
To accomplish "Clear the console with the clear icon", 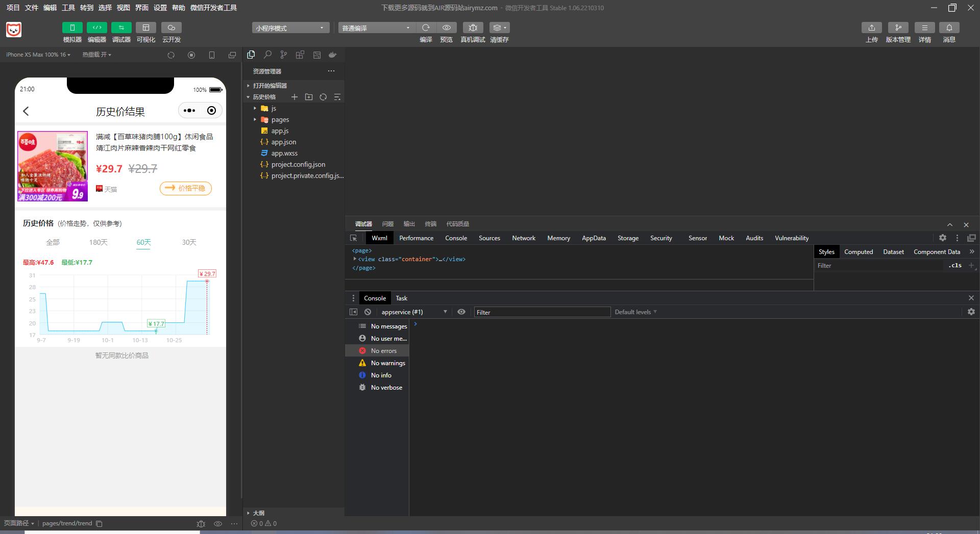I will [367, 312].
